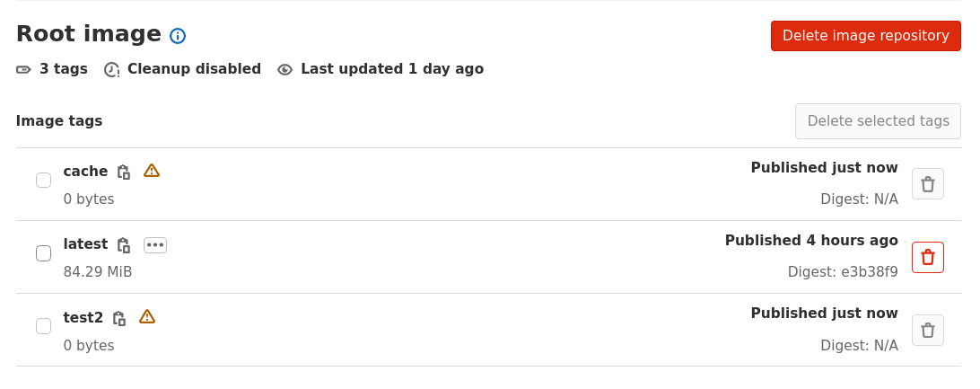
Task: Check the latest tag checkbox
Action: click(43, 253)
